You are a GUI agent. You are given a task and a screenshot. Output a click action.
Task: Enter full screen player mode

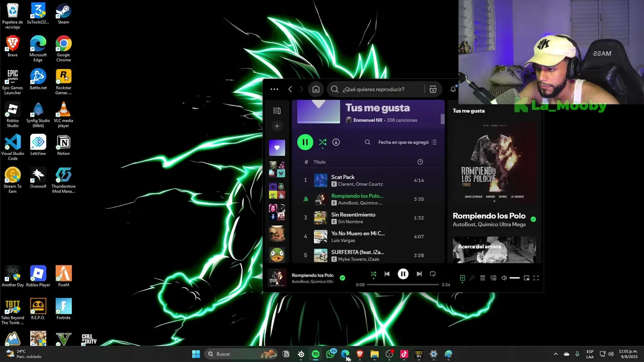536,278
